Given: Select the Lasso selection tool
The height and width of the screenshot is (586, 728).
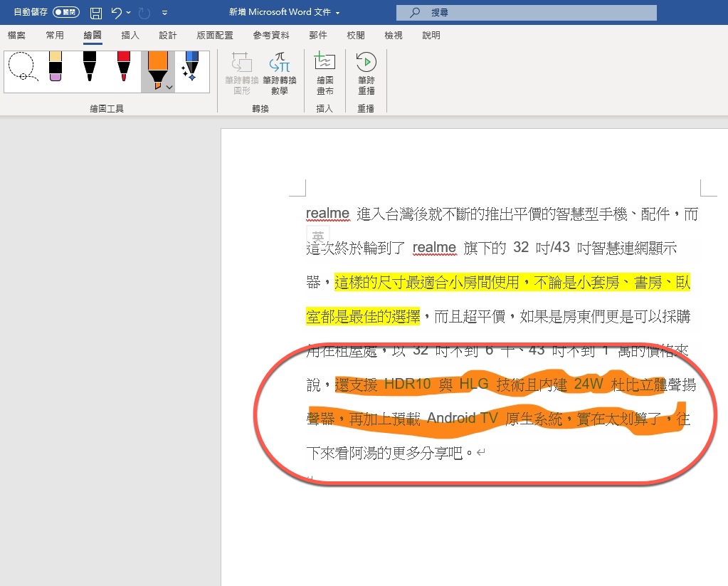Looking at the screenshot, I should [21, 69].
